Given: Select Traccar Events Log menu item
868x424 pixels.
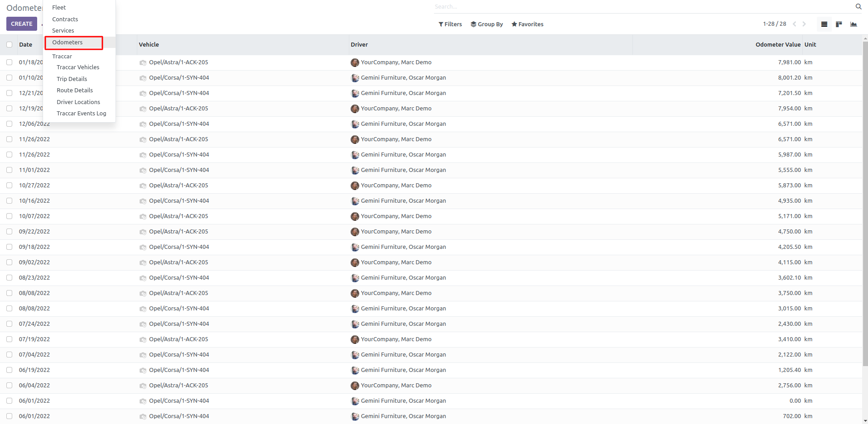Looking at the screenshot, I should click(81, 114).
